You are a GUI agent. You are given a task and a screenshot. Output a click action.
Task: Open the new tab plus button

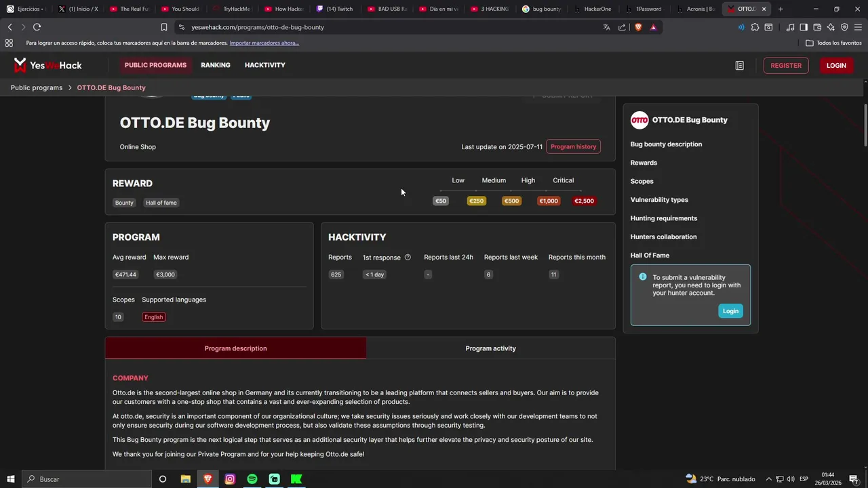(x=781, y=9)
